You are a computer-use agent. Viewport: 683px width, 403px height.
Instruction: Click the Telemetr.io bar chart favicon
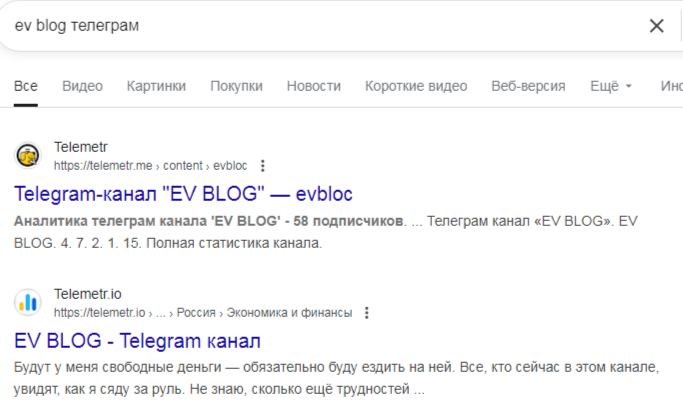[27, 303]
